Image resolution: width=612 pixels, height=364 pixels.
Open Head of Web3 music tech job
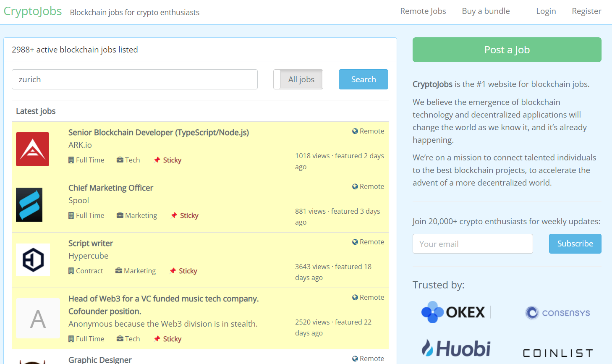pyautogui.click(x=164, y=305)
